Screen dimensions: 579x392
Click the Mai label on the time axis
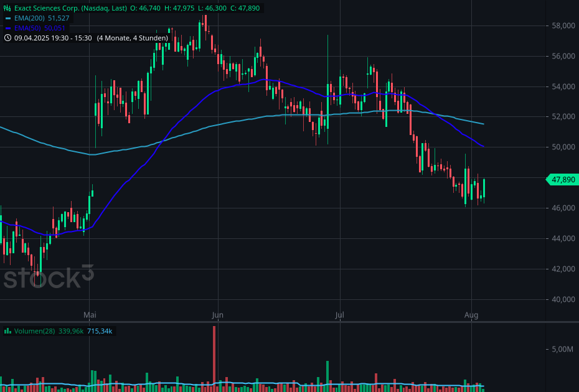point(90,315)
